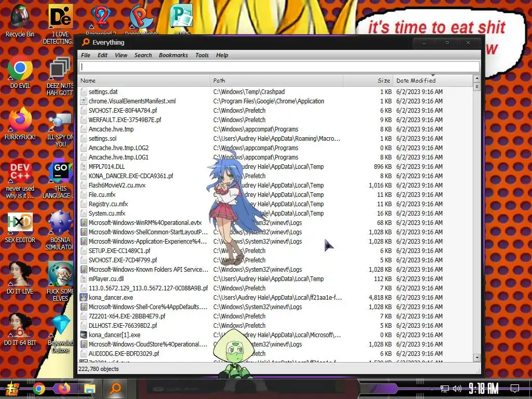This screenshot has width=532, height=399.
Task: Select Flash6MovieV2.cu.mvx in the list
Action: coord(275,185)
